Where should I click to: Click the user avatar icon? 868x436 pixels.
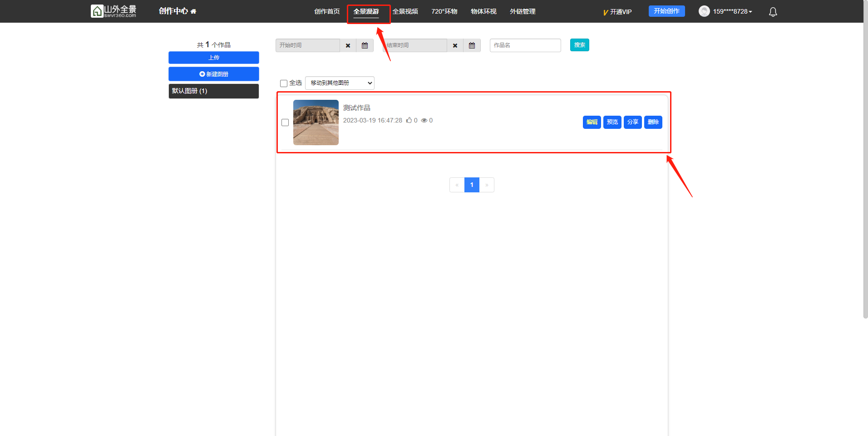(704, 11)
